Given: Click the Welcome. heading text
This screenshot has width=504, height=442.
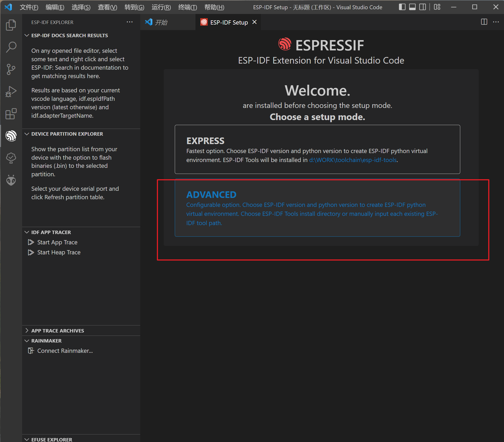Looking at the screenshot, I should 317,91.
